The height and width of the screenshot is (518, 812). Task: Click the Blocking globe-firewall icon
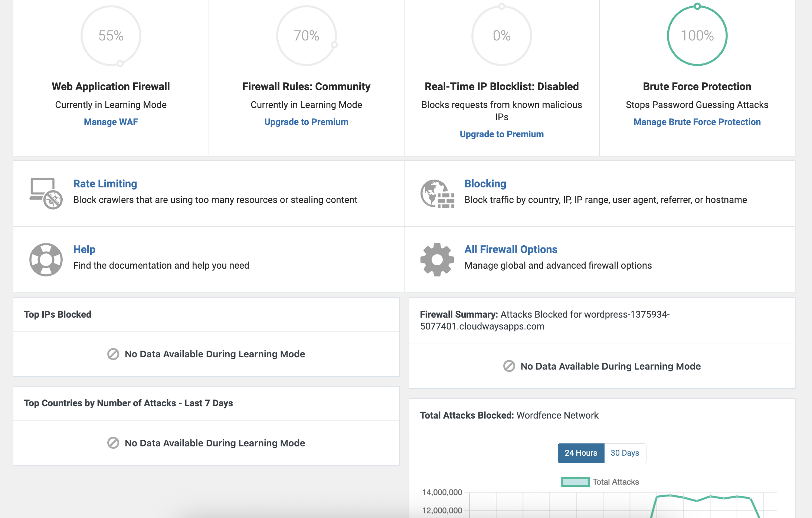437,194
